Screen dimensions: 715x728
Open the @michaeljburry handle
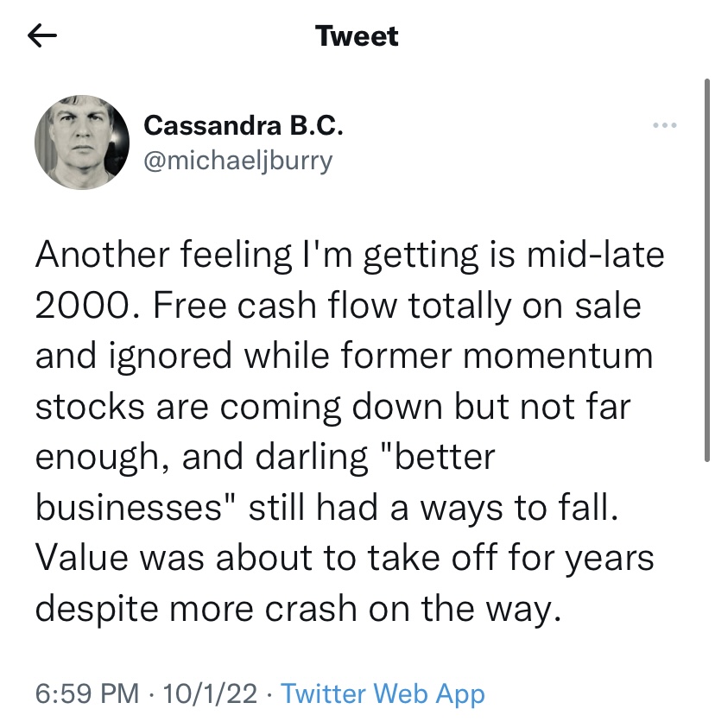237,161
